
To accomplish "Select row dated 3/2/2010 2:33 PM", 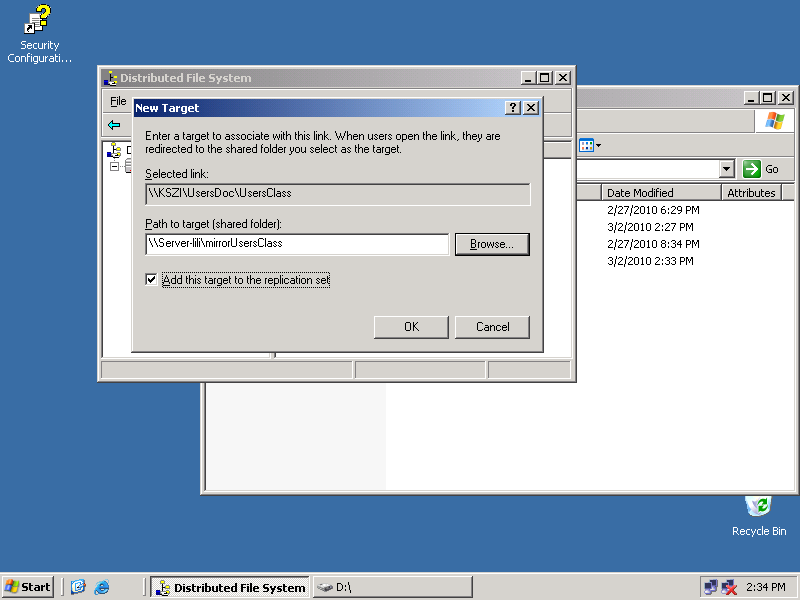I will (x=650, y=261).
